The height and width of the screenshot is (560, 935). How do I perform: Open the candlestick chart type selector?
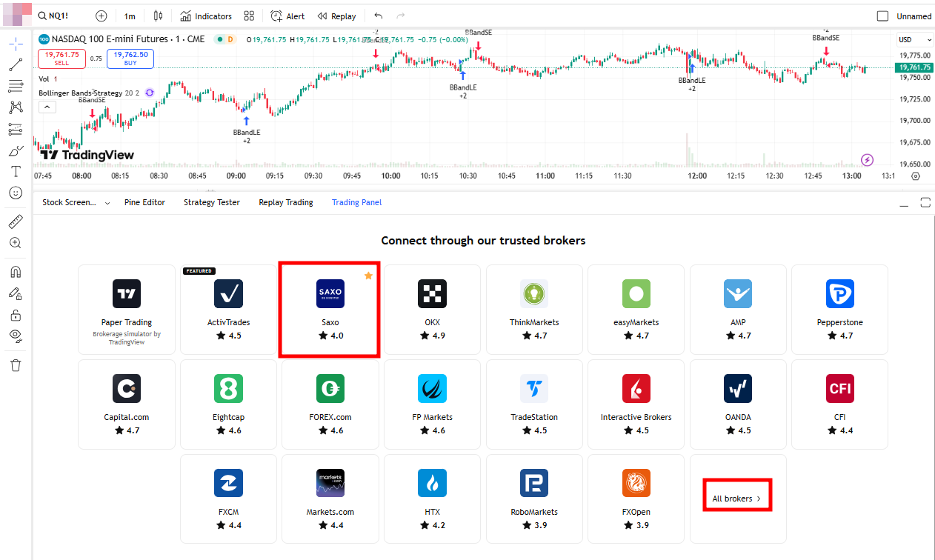coord(158,16)
